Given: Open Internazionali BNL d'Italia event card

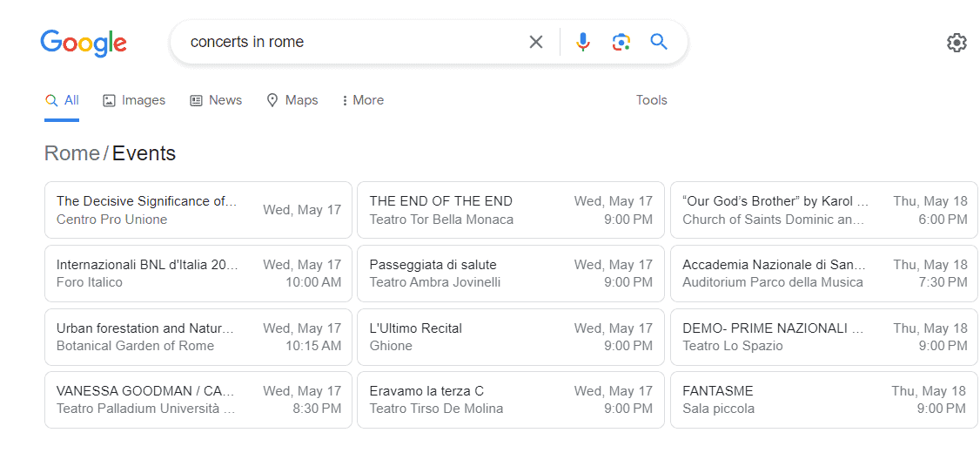Looking at the screenshot, I should coord(198,274).
